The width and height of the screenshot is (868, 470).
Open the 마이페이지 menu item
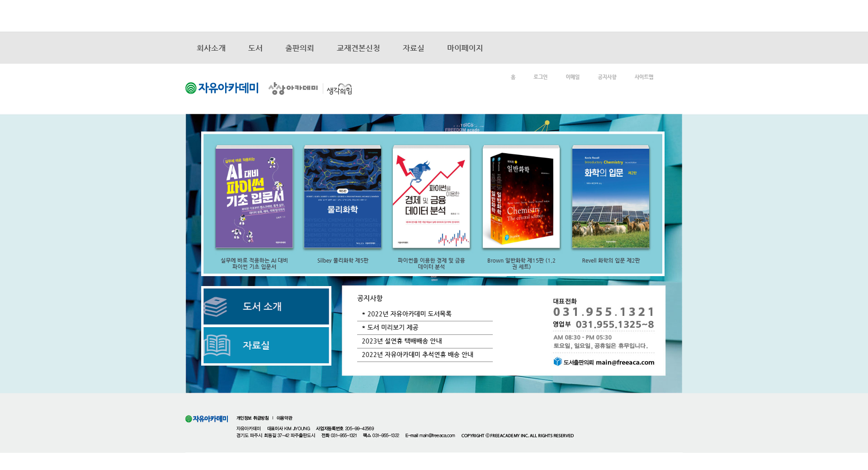click(465, 48)
